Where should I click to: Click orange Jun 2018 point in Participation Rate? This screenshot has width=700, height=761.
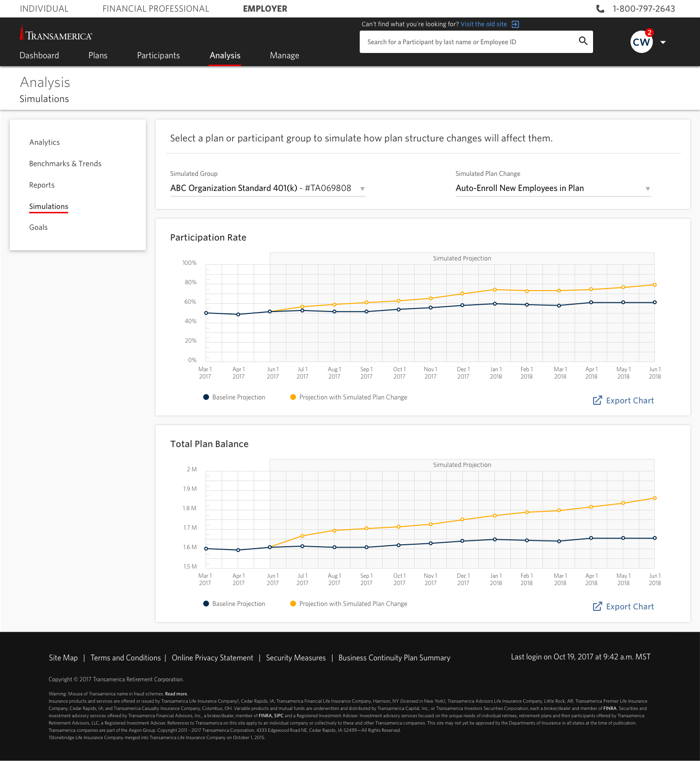pyautogui.click(x=655, y=285)
